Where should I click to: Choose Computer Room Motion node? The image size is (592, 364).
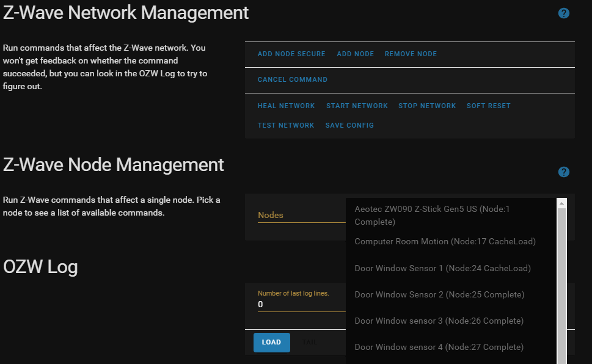point(451,242)
